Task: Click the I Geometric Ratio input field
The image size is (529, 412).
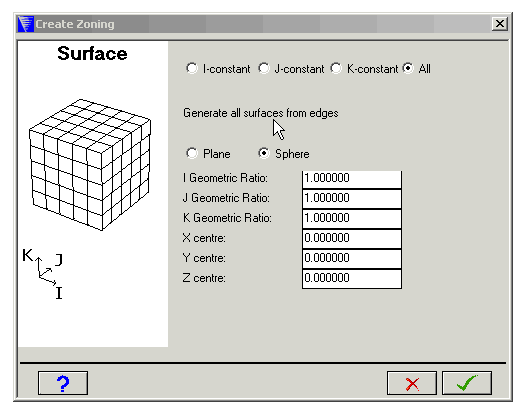Action: (x=352, y=179)
